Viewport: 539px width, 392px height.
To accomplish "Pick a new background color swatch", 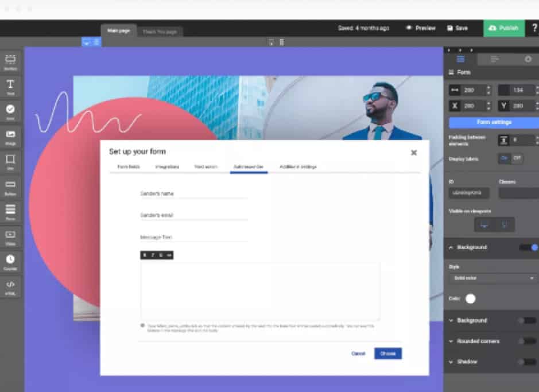I will 470,298.
